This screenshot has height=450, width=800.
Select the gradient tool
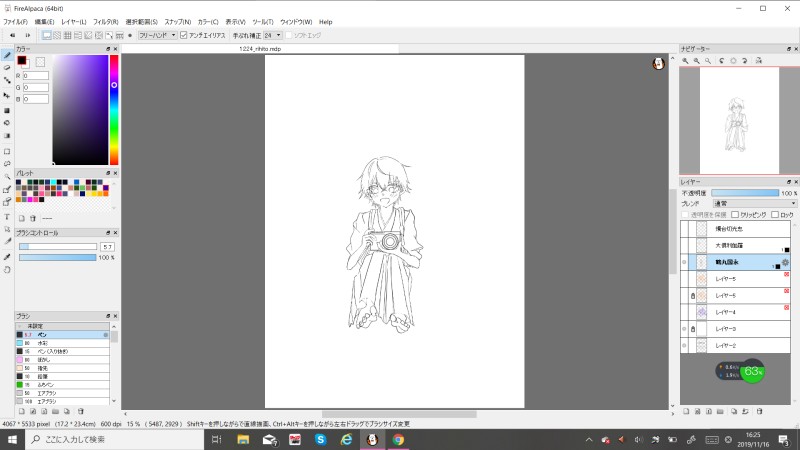(7, 136)
